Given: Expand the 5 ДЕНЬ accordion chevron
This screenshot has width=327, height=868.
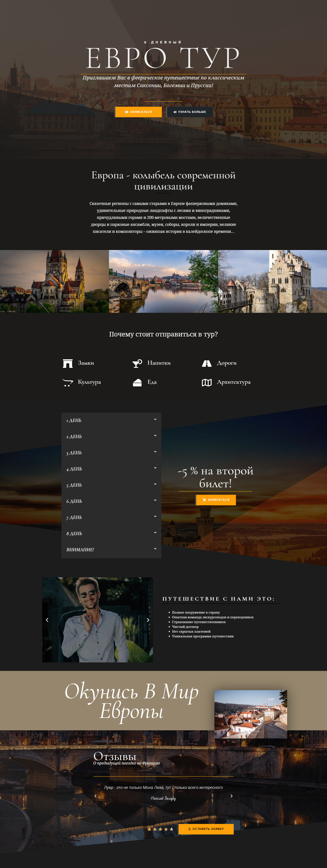Looking at the screenshot, I should 155,484.
